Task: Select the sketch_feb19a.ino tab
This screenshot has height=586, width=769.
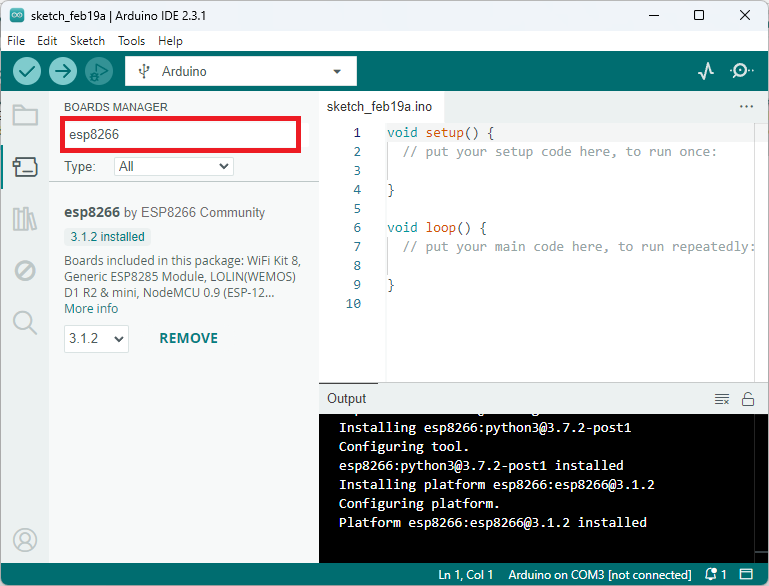Action: [380, 106]
